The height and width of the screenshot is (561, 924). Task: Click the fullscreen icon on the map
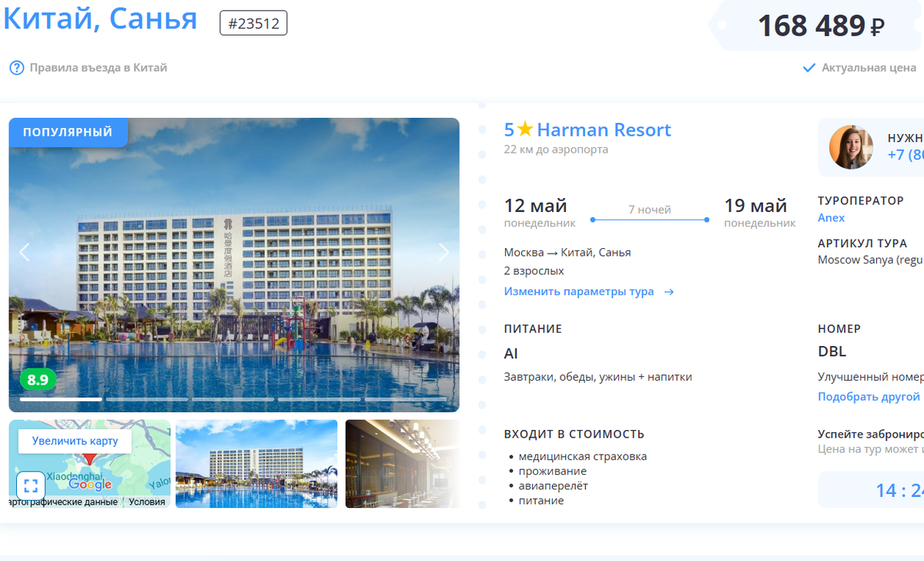(31, 485)
